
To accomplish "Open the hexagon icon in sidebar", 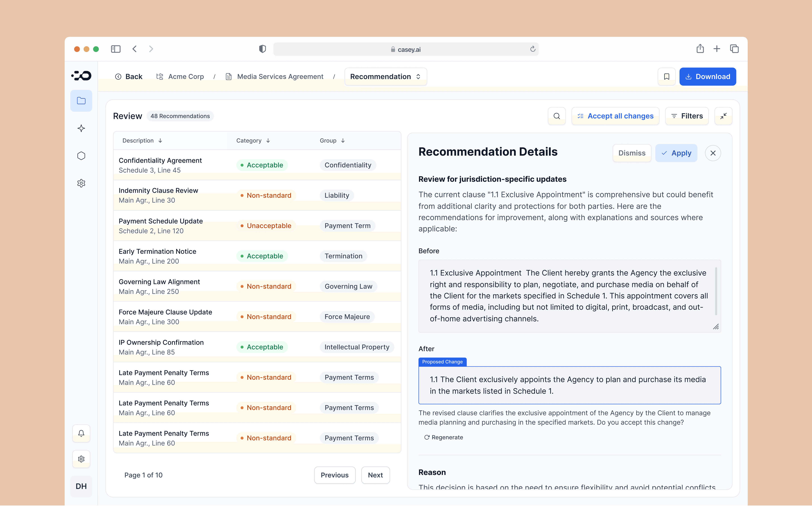I will (x=81, y=156).
